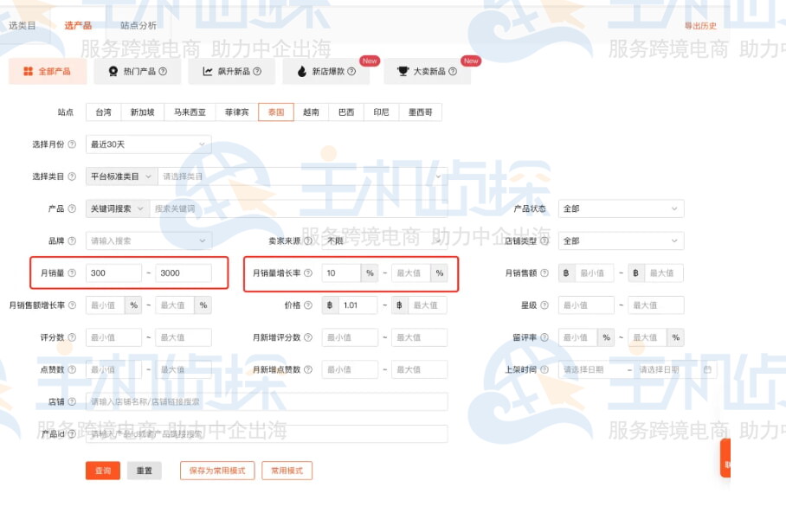Click the help icon beside 留评率
The height and width of the screenshot is (532, 786).
pyautogui.click(x=544, y=337)
